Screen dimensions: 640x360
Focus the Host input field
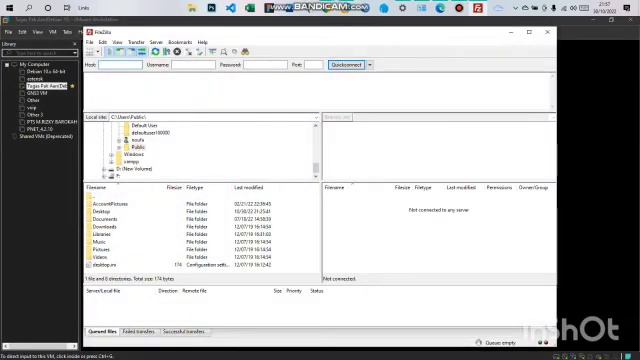pos(120,65)
